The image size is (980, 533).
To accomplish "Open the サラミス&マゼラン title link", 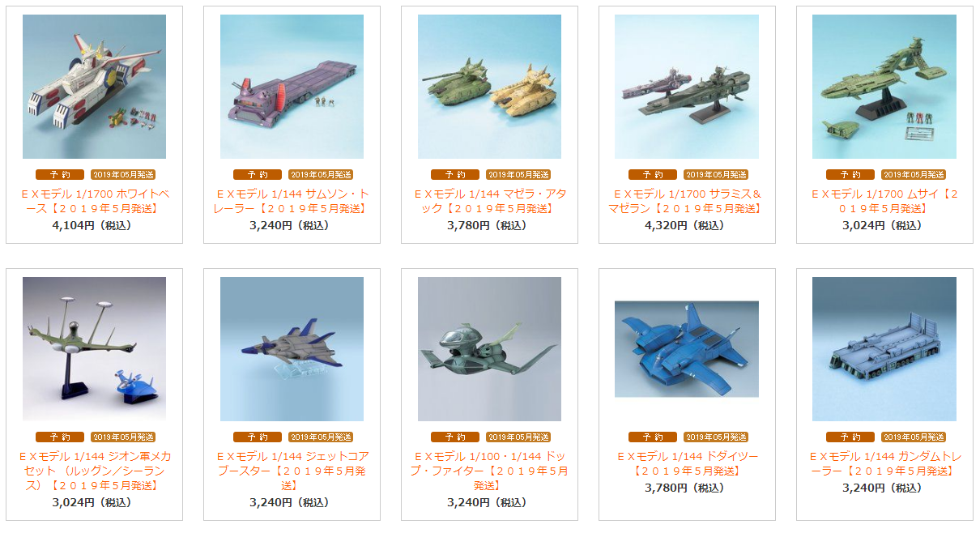I will (687, 201).
